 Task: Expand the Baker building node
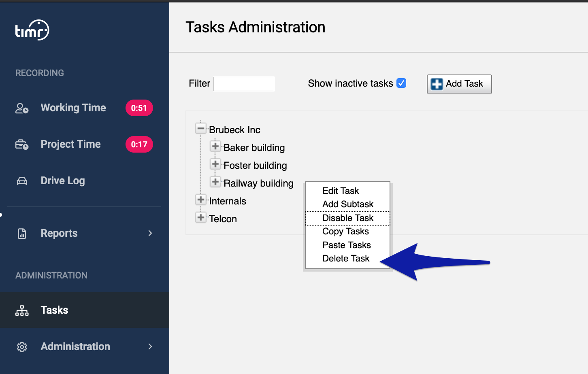click(x=215, y=146)
